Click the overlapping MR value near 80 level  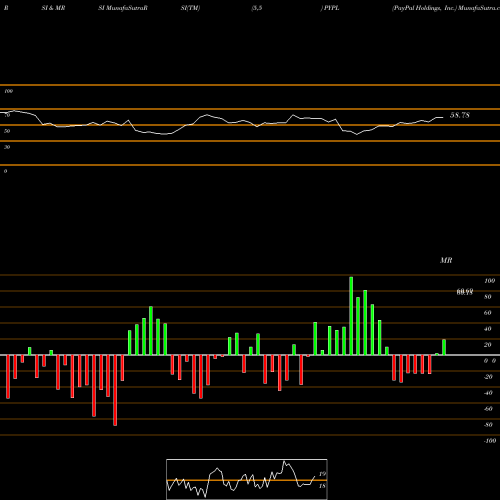[x=465, y=292]
